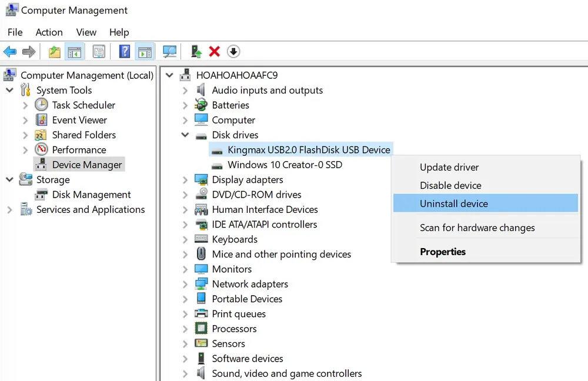This screenshot has width=588, height=381.
Task: Click the Performance gauge icon
Action: (41, 149)
